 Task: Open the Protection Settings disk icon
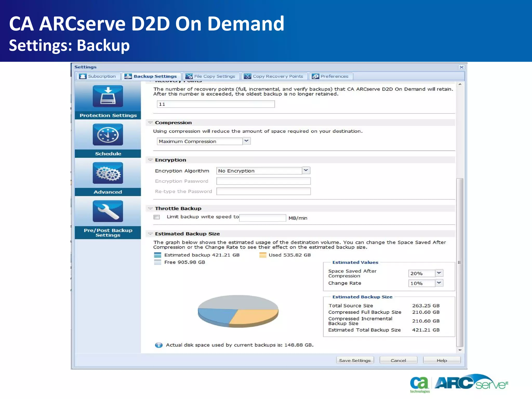click(x=108, y=96)
